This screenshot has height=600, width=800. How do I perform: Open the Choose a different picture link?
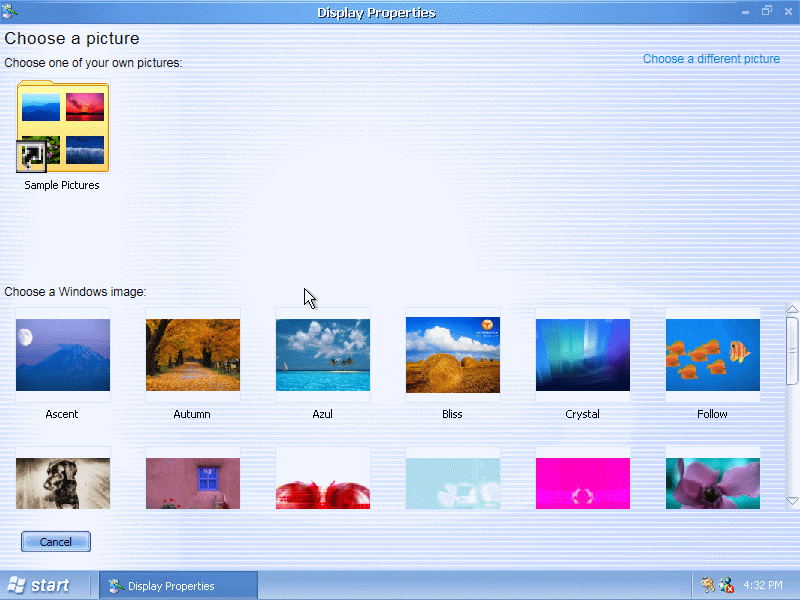click(x=711, y=59)
